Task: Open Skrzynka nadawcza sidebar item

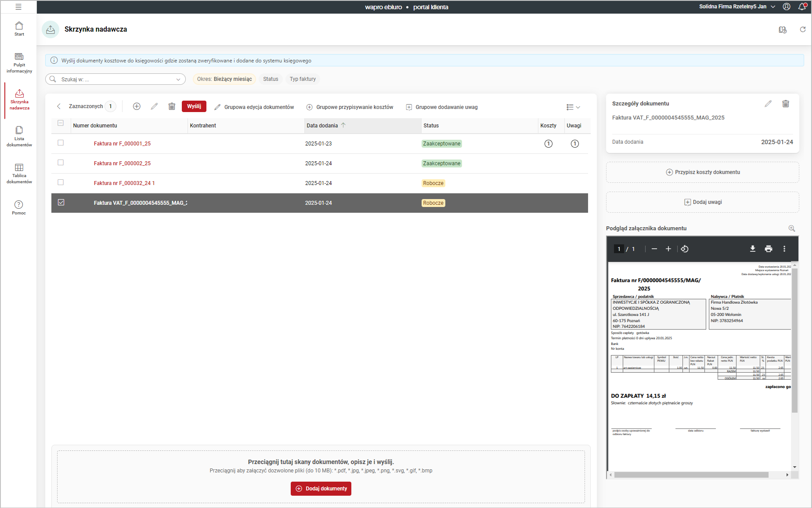Action: click(x=19, y=100)
